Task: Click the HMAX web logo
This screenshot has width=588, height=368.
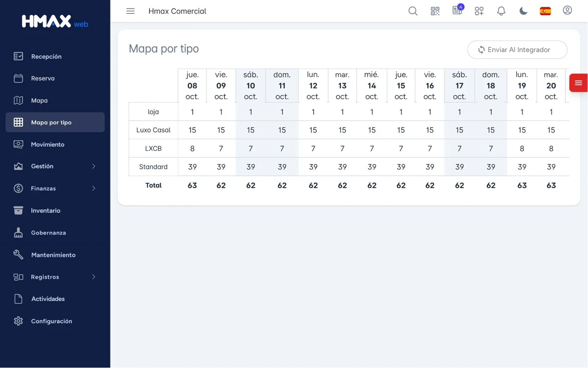Action: click(55, 21)
